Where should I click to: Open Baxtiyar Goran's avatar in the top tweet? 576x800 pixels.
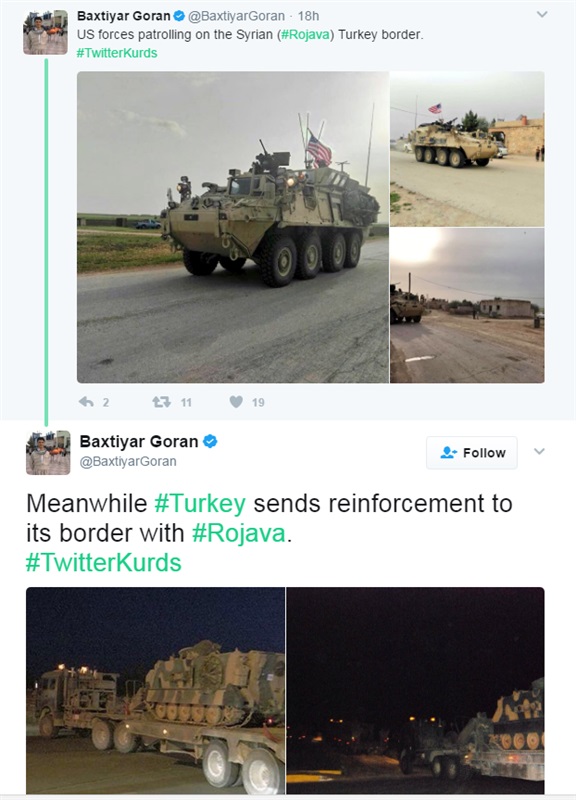(45, 32)
